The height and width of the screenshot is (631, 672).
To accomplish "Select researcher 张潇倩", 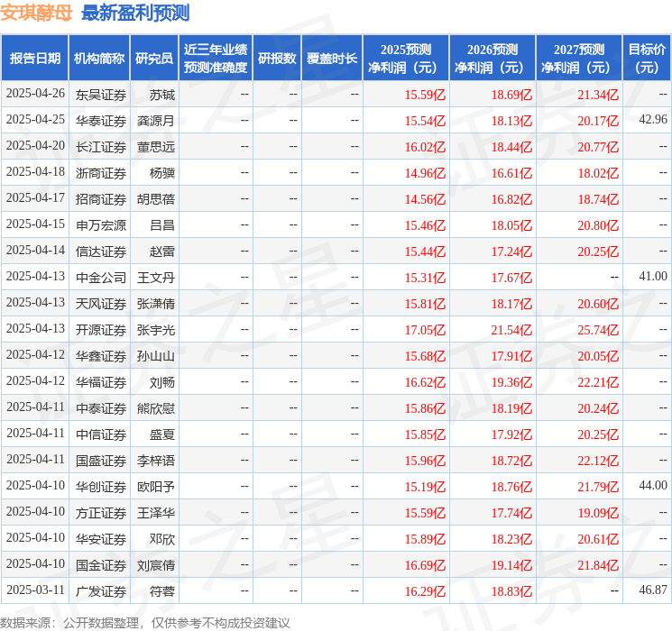I will click(x=155, y=304).
